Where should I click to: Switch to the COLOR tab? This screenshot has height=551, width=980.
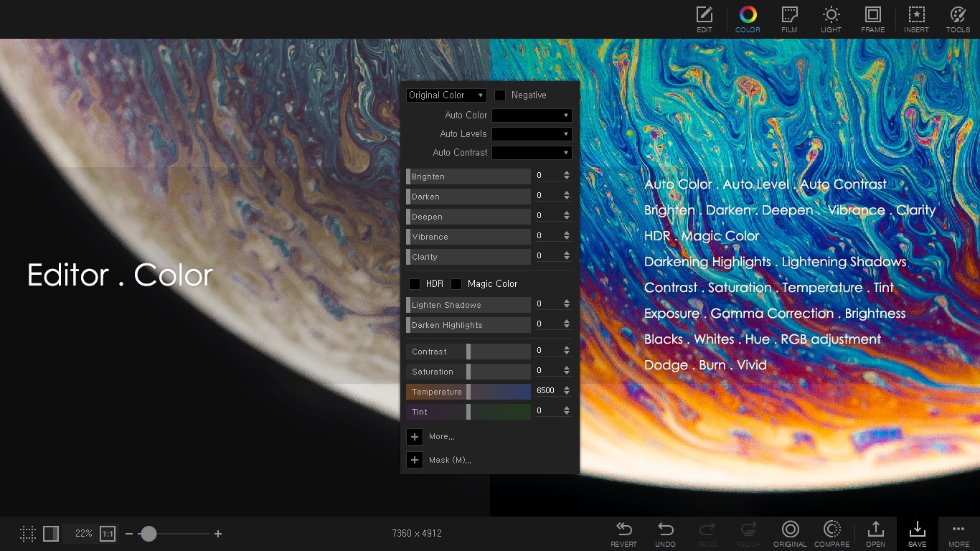tap(748, 19)
